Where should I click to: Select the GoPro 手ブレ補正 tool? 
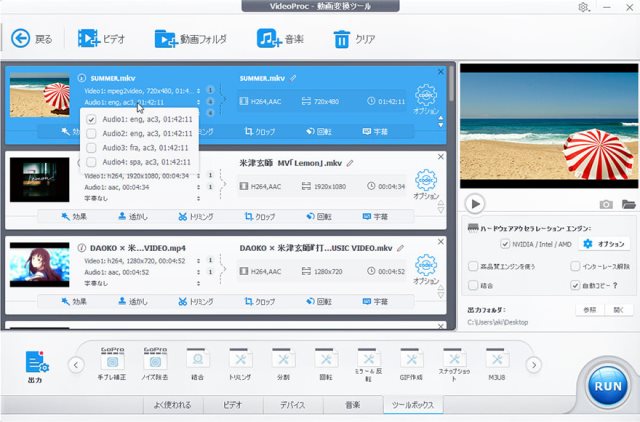(x=112, y=364)
